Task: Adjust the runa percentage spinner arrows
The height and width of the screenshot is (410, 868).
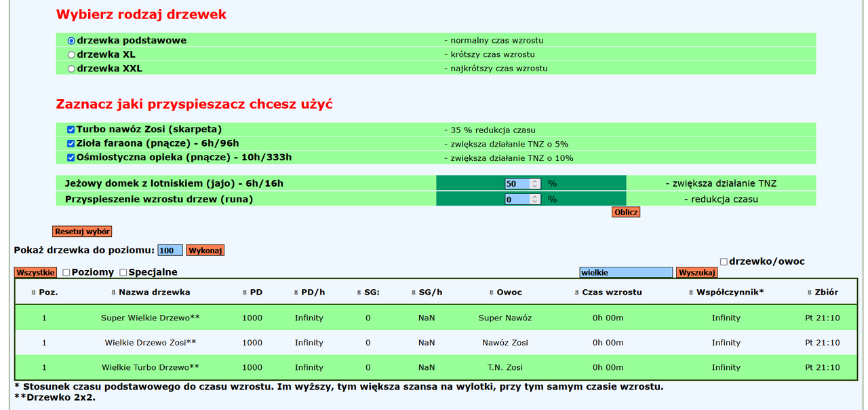Action: [536, 200]
